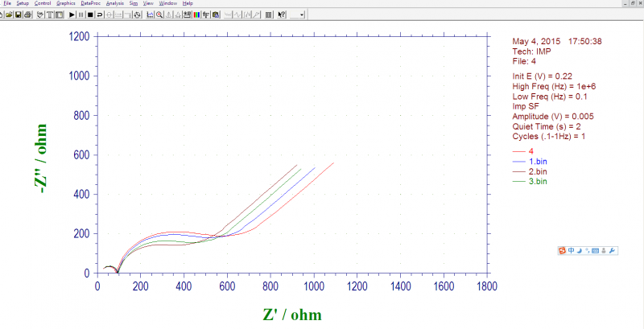Click the Z' / ohm x-axis title

click(x=292, y=315)
